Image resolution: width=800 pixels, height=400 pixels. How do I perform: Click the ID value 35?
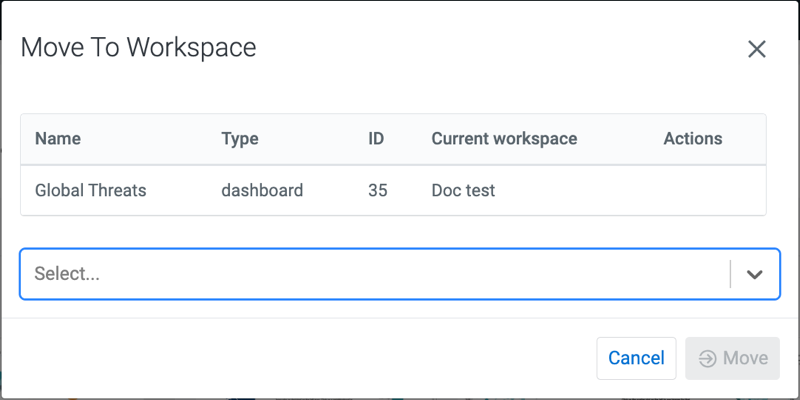377,190
